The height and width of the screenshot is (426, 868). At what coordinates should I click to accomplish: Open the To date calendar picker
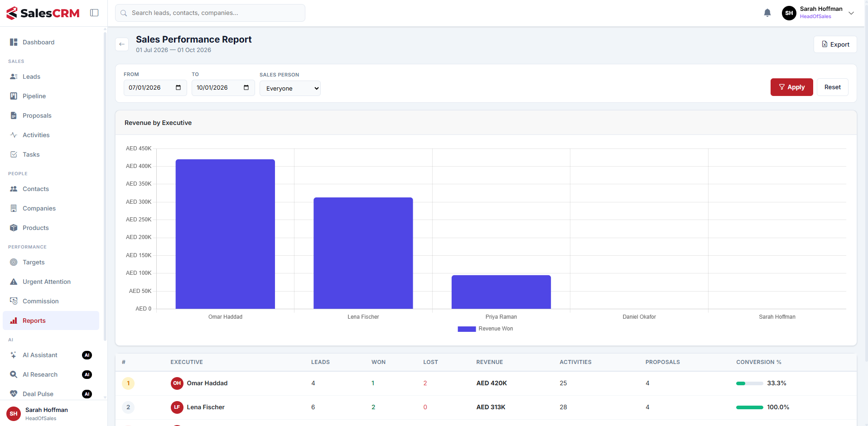246,87
